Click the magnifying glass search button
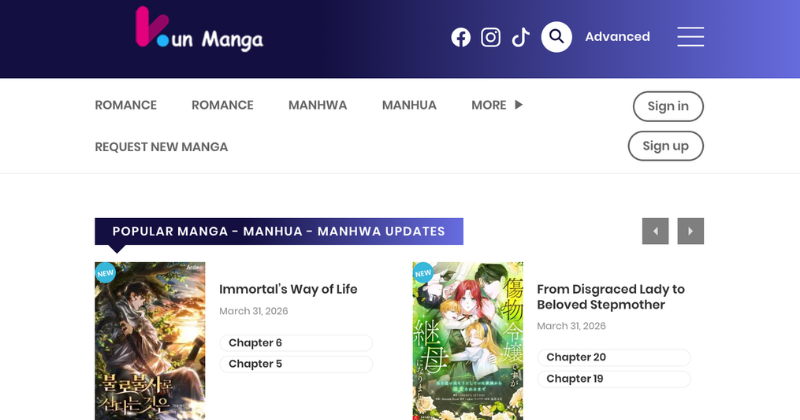 [x=556, y=37]
